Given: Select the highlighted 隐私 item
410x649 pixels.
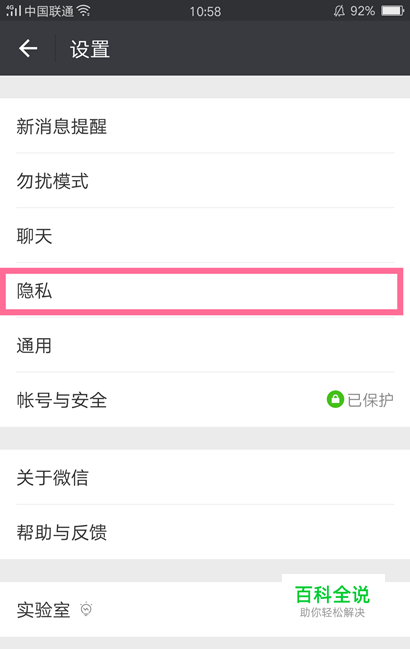Looking at the screenshot, I should pyautogui.click(x=201, y=291).
